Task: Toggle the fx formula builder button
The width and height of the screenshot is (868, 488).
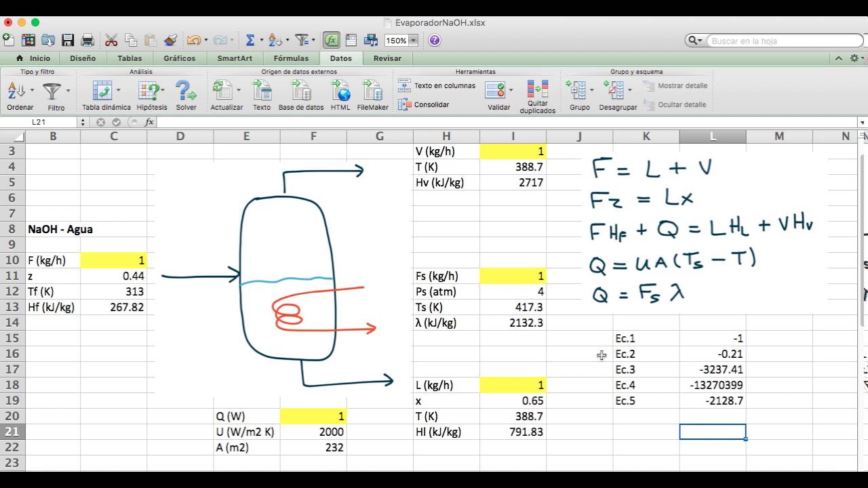Action: coord(331,40)
